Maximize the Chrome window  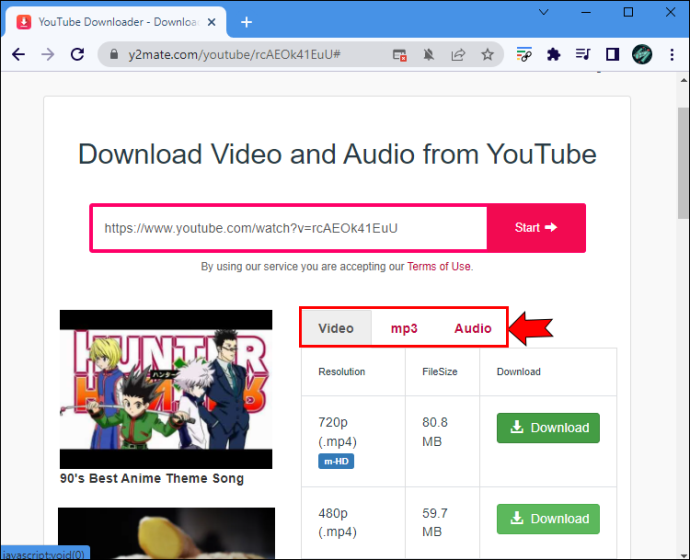tap(628, 12)
